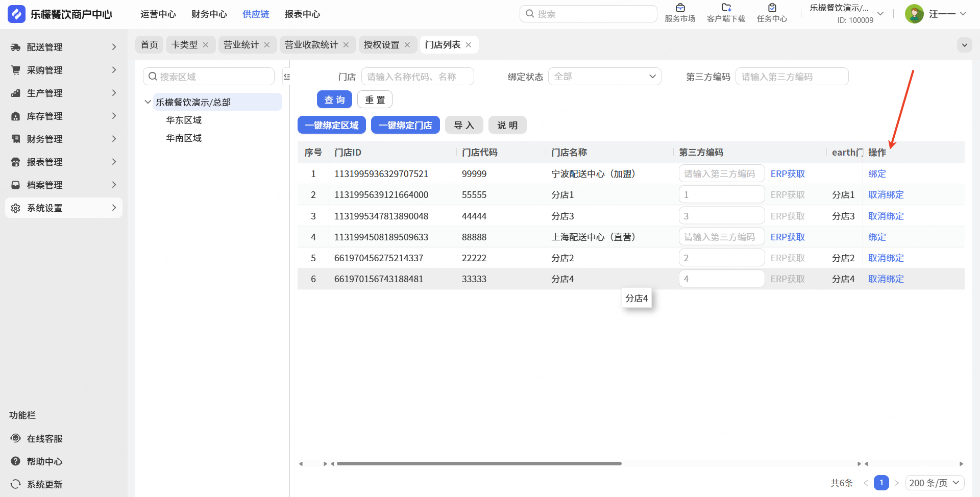Open the tab list dropdown arrow

pyautogui.click(x=965, y=45)
